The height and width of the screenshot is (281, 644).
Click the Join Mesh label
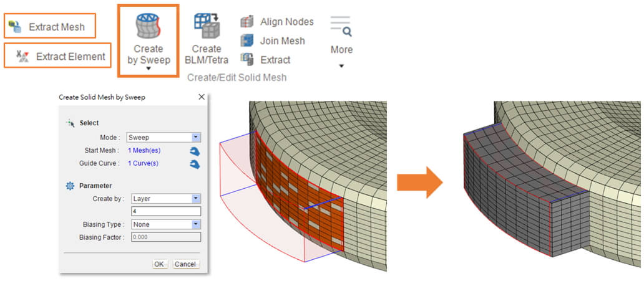pyautogui.click(x=283, y=40)
